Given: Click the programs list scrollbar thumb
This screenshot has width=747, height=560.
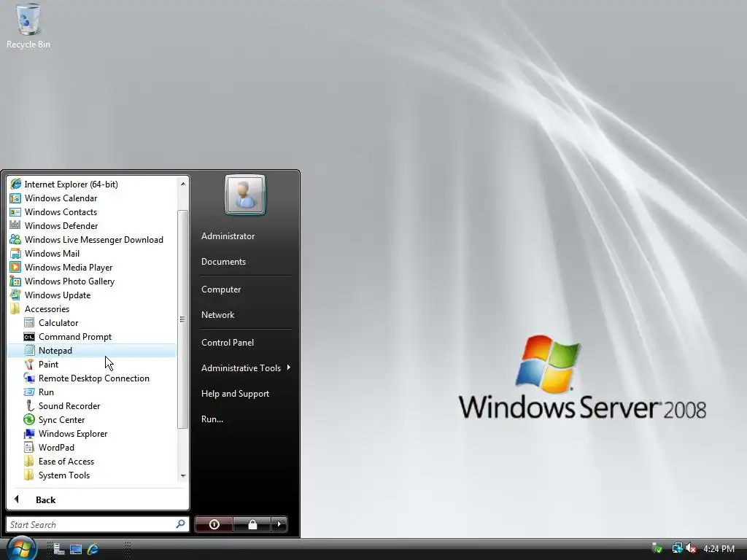Looking at the screenshot, I should click(182, 319).
